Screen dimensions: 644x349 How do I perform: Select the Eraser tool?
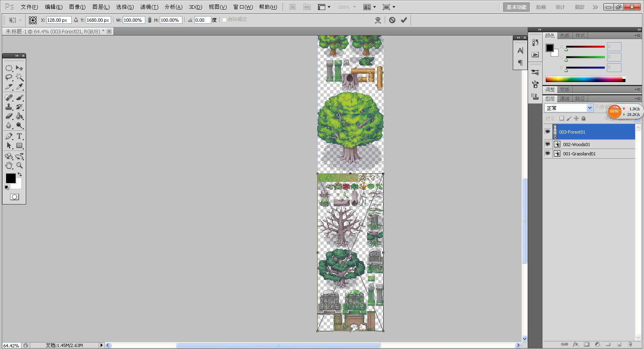pos(9,116)
